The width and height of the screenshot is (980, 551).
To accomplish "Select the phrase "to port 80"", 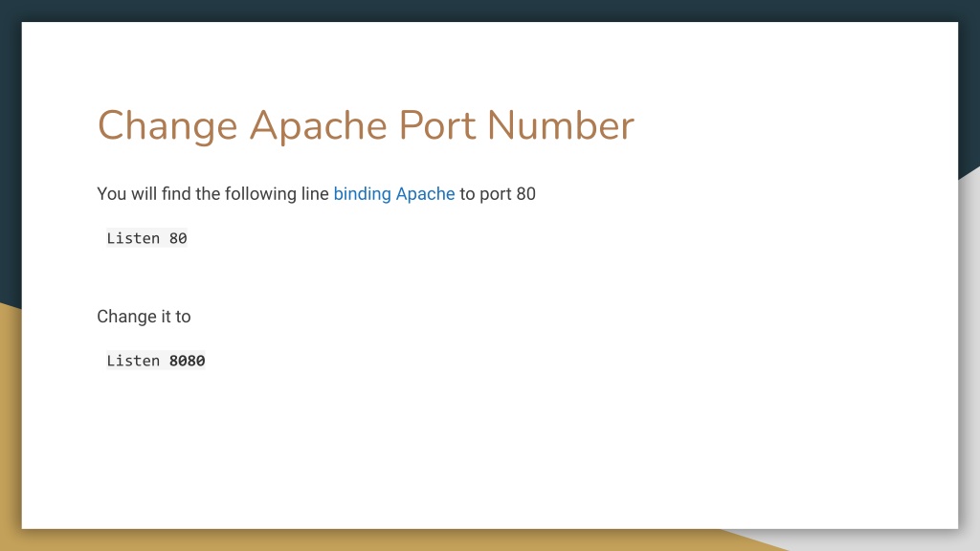I will (496, 193).
